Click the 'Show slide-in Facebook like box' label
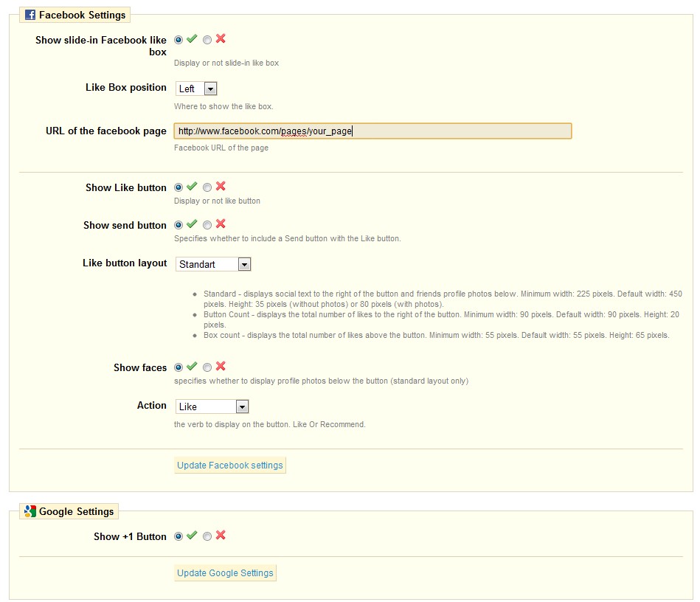 [x=101, y=46]
